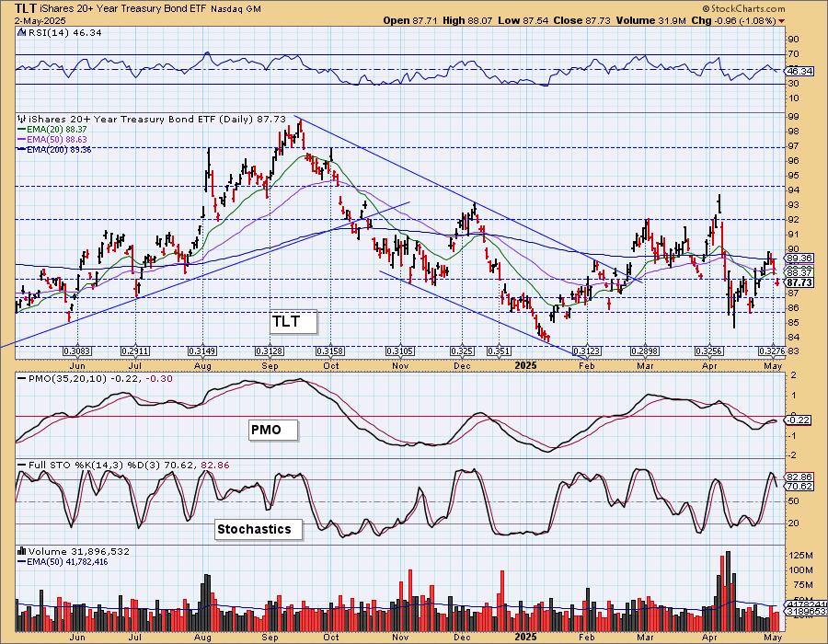
Task: Click the 0.3105 value label near November
Action: coord(400,351)
